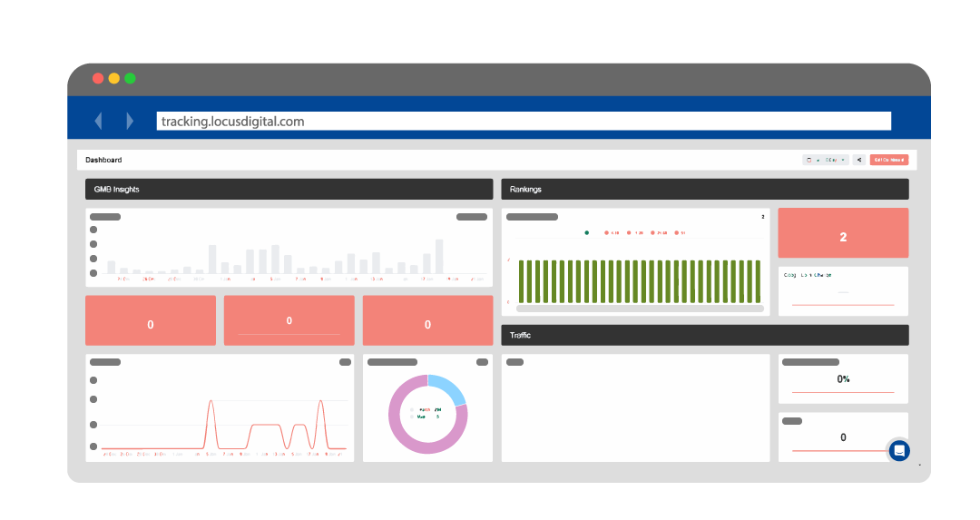This screenshot has height=520, width=980.
Task: Click the browser back arrow
Action: pyautogui.click(x=98, y=121)
